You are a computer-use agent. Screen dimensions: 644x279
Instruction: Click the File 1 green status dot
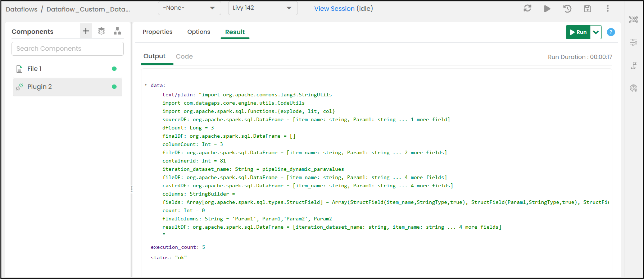(114, 69)
